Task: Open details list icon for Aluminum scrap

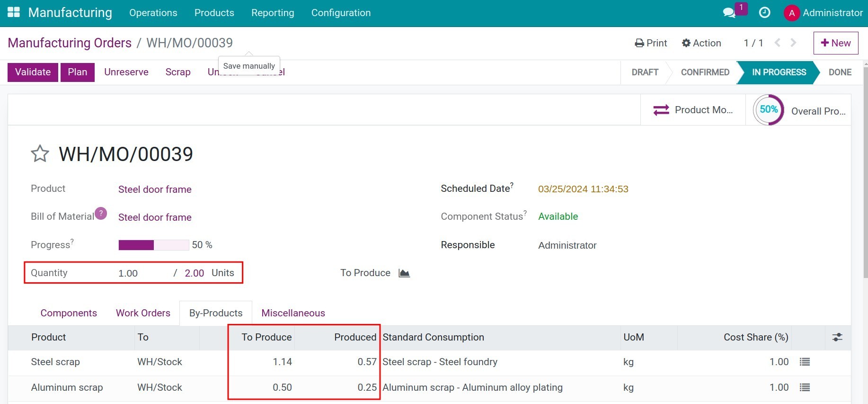Action: coord(805,387)
